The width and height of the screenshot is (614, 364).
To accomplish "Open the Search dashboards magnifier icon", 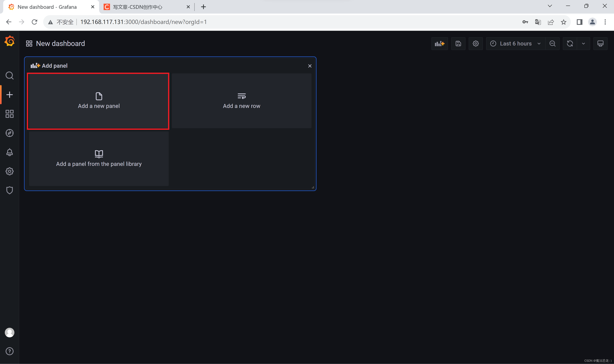I will [x=10, y=76].
